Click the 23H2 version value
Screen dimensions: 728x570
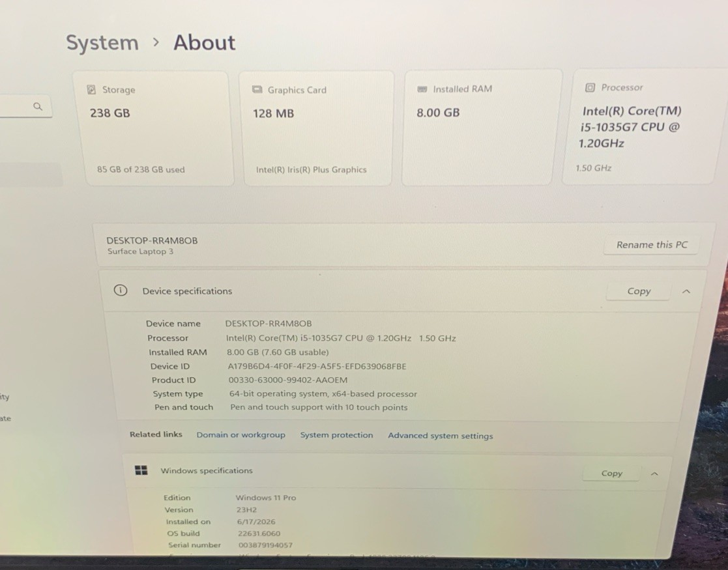[x=246, y=509]
